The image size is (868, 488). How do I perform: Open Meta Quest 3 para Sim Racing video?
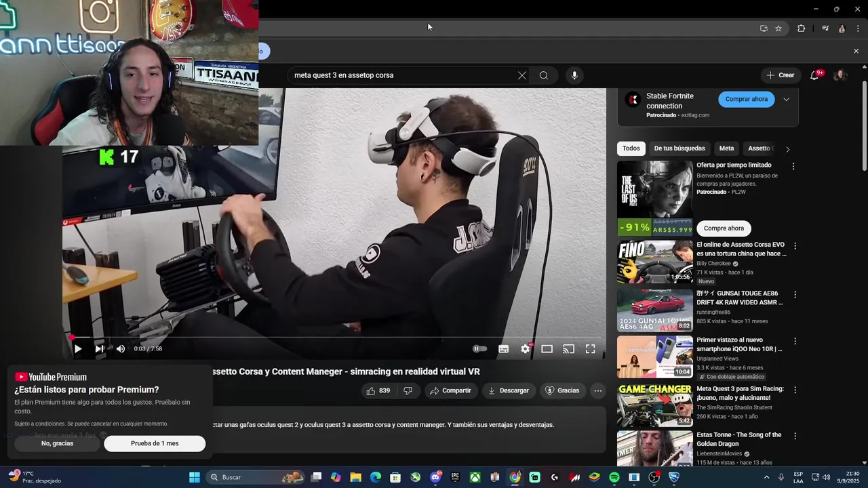[654, 405]
